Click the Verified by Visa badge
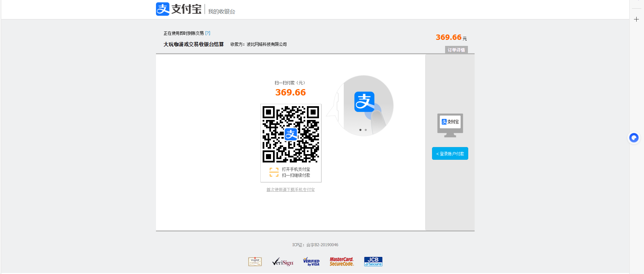Screen dimensions: 644x274 point(311,262)
